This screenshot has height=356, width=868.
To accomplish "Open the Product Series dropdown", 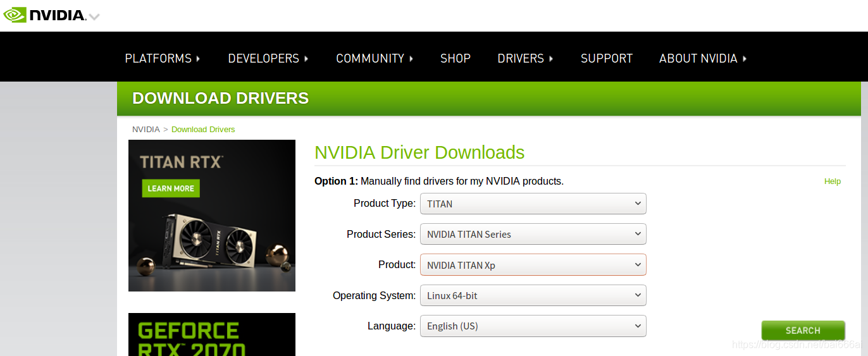I will click(x=533, y=234).
